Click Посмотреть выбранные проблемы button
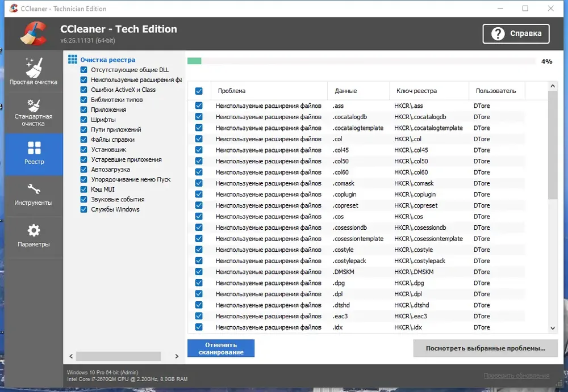This screenshot has width=568, height=392. [486, 348]
